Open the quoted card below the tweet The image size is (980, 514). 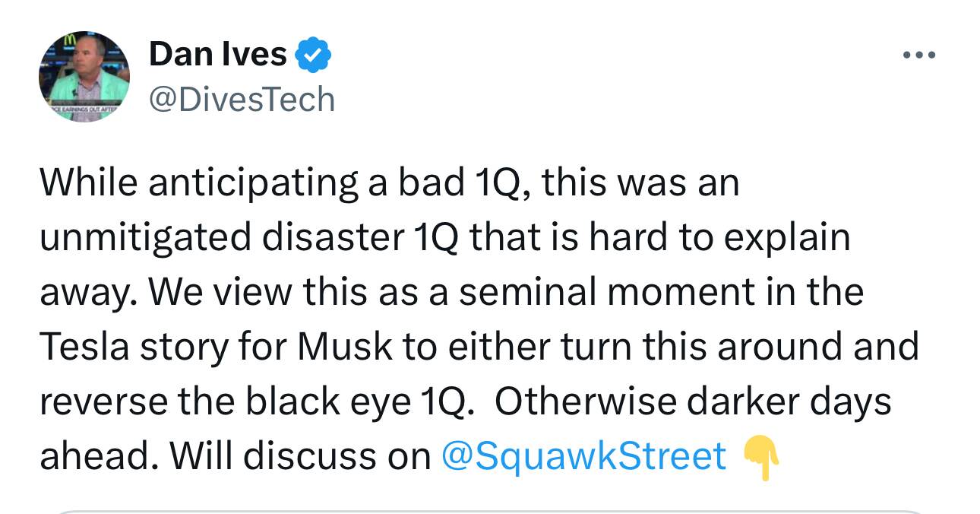click(490, 512)
